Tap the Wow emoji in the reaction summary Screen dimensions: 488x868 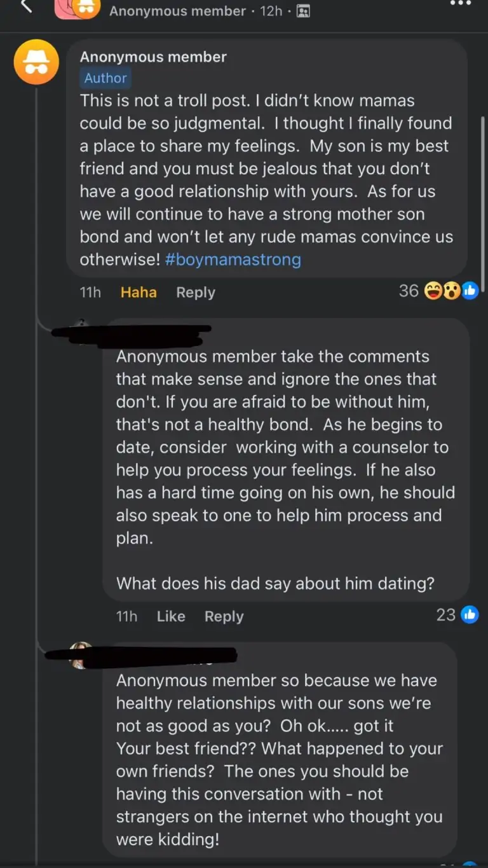[451, 292]
